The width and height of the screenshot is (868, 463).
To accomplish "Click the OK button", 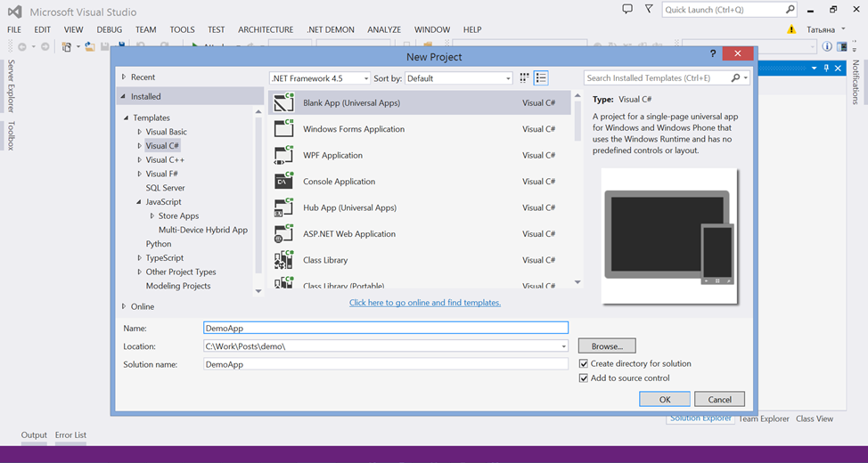I will (x=665, y=399).
